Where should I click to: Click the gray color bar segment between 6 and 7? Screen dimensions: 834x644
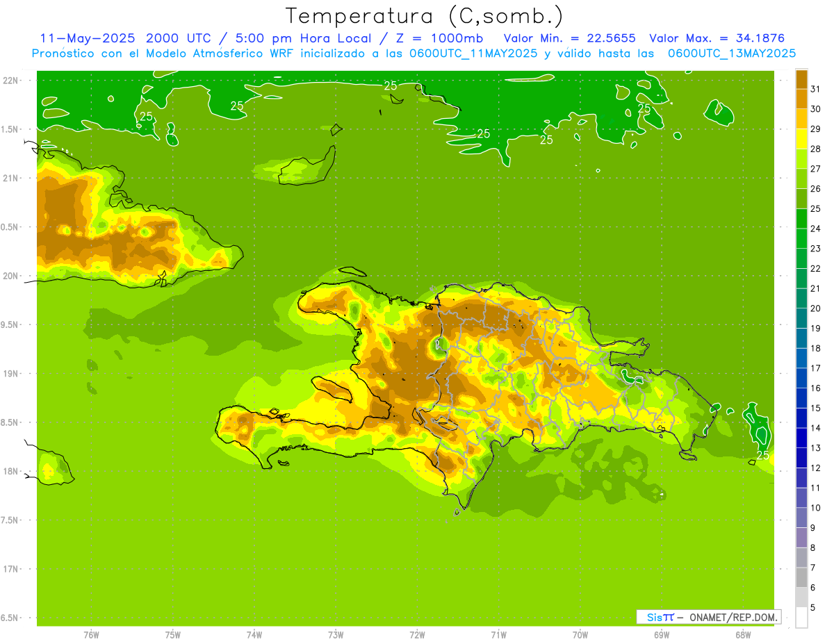pos(801,577)
